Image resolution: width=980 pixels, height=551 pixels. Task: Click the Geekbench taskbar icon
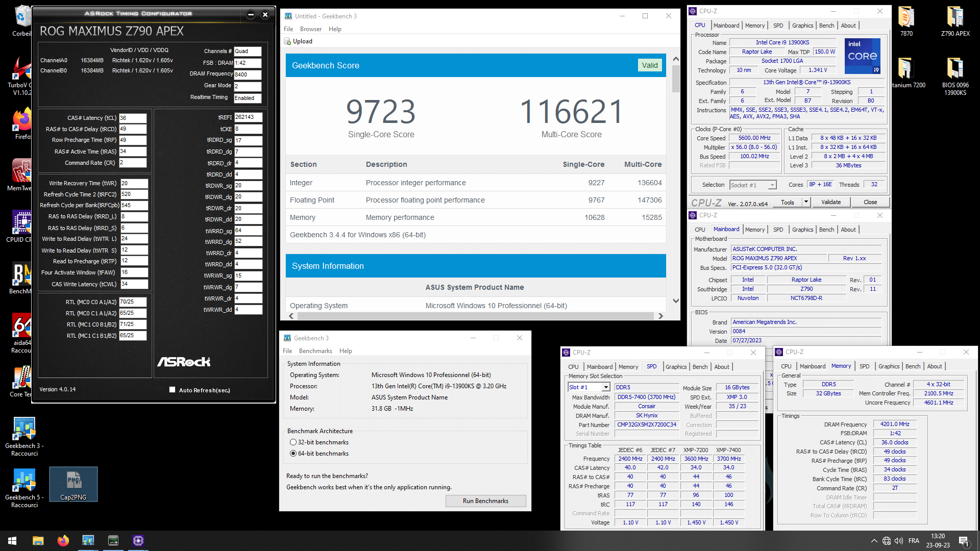(88, 541)
